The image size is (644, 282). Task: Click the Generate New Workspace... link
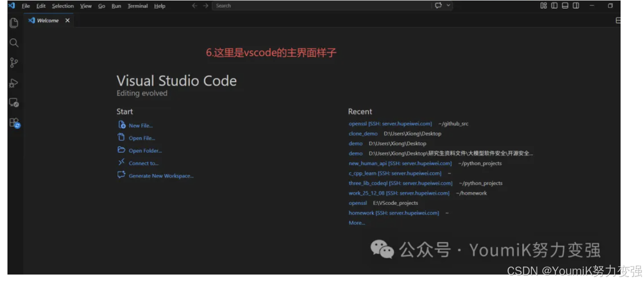(x=161, y=176)
